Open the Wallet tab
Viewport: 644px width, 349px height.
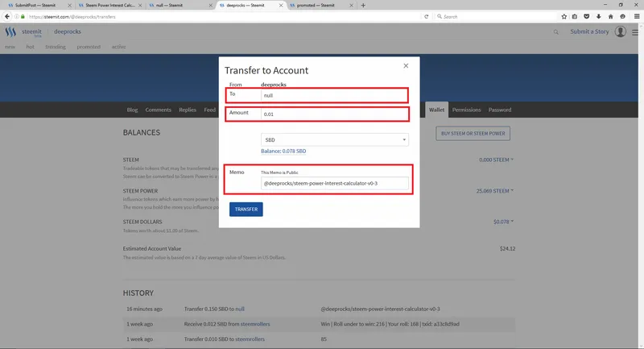point(436,110)
